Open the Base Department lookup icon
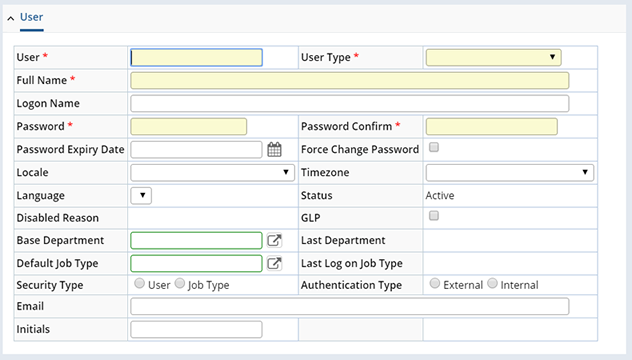Screen dimensions: 632x360 [274, 241]
